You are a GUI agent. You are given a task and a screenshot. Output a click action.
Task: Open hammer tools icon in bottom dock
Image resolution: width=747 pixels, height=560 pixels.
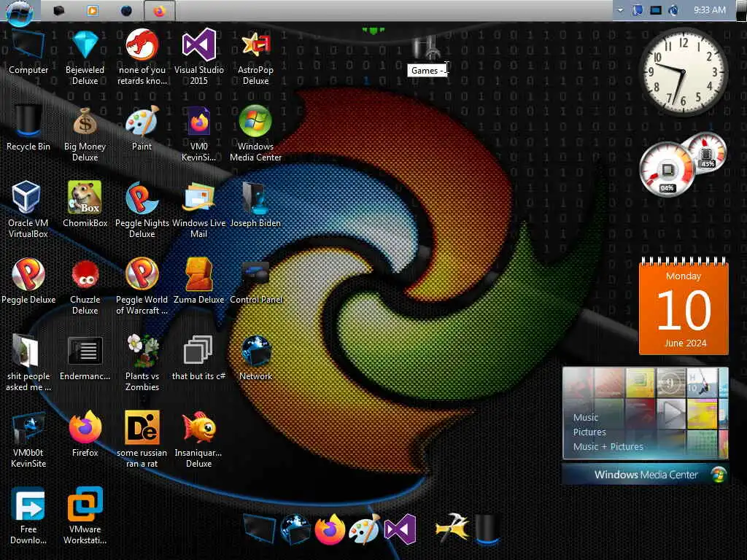452,528
